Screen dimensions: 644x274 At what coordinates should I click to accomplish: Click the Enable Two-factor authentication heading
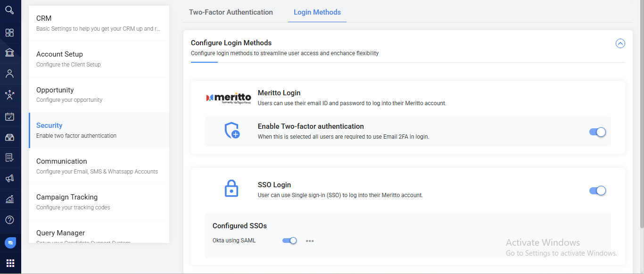pyautogui.click(x=311, y=126)
